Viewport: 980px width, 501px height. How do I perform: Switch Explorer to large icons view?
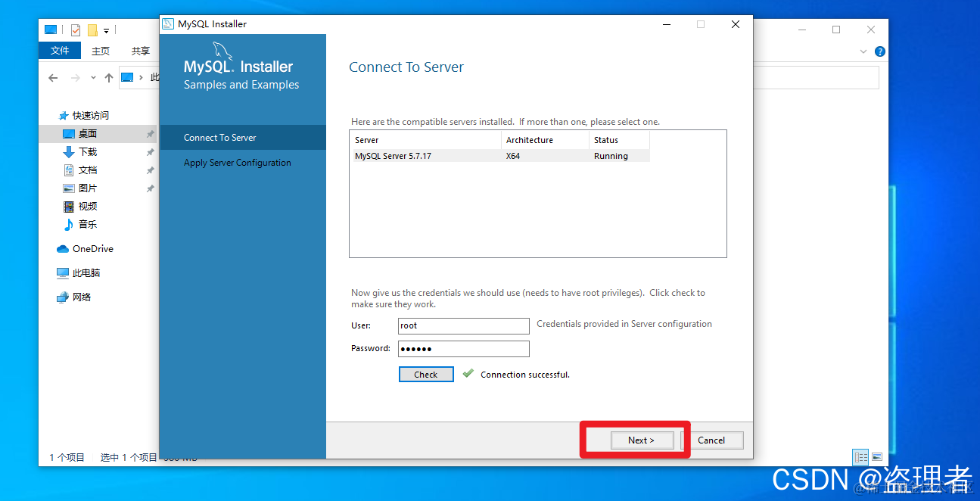(x=877, y=457)
